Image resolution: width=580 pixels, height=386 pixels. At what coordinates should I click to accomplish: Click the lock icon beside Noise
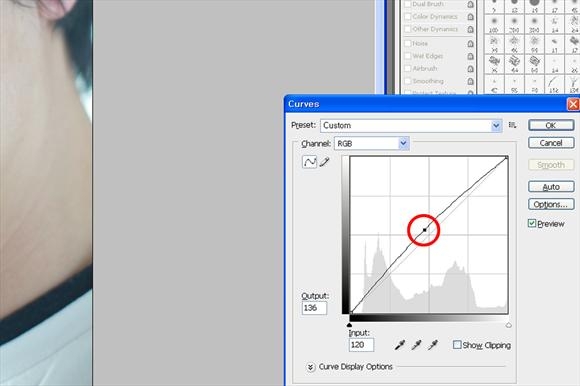coord(470,44)
